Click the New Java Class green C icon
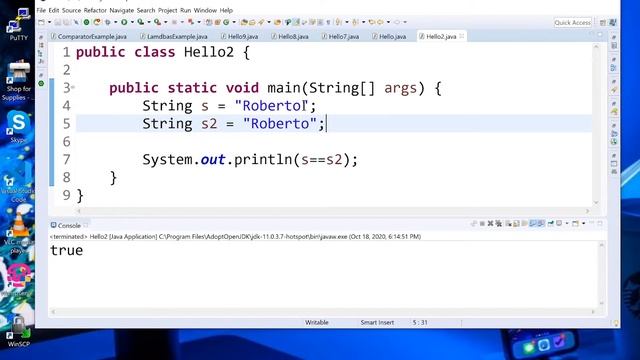Viewport: 640px width, 360px height. (x=226, y=22)
